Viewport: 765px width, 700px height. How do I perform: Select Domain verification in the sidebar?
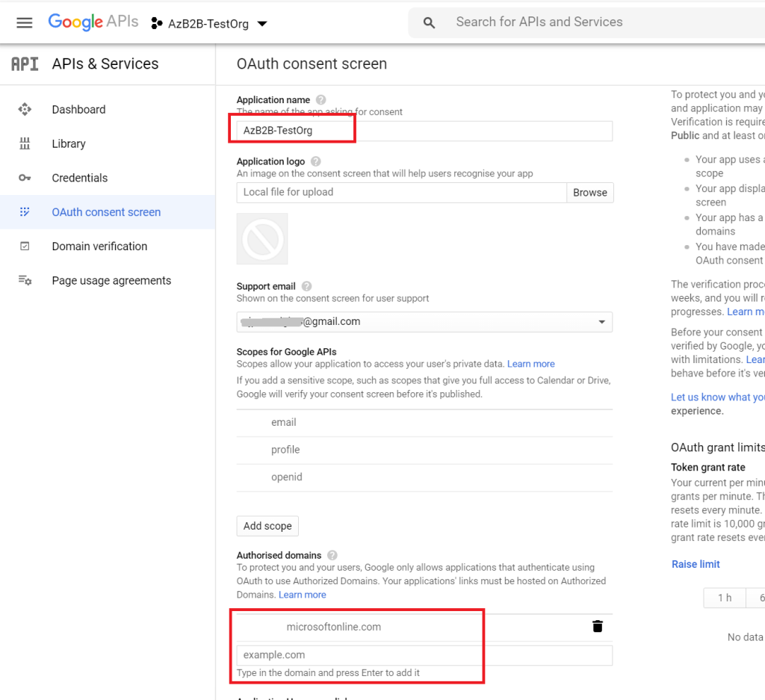tap(99, 246)
